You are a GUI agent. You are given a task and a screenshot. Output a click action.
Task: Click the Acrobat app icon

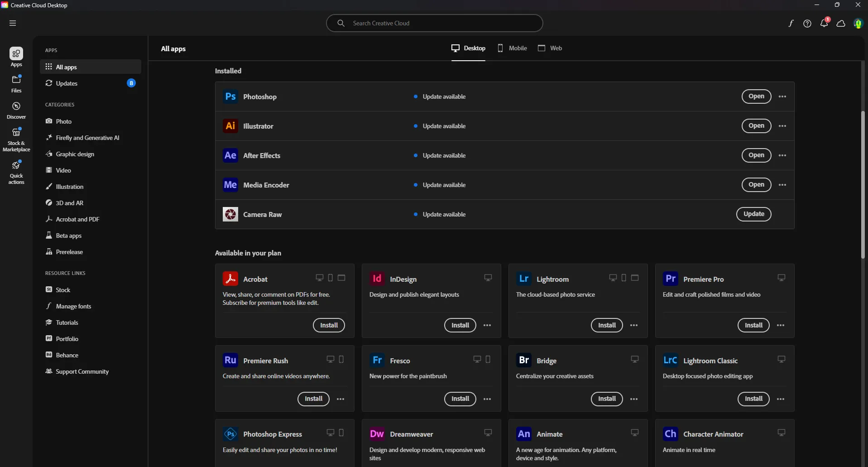(x=230, y=279)
